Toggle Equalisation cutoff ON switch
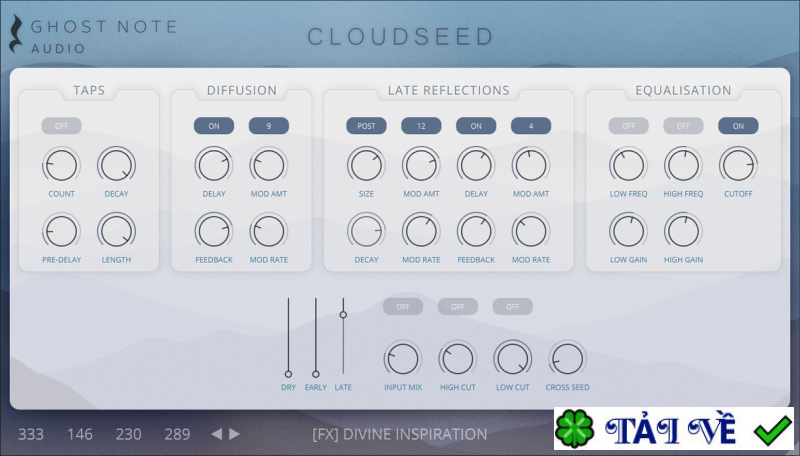 738,126
